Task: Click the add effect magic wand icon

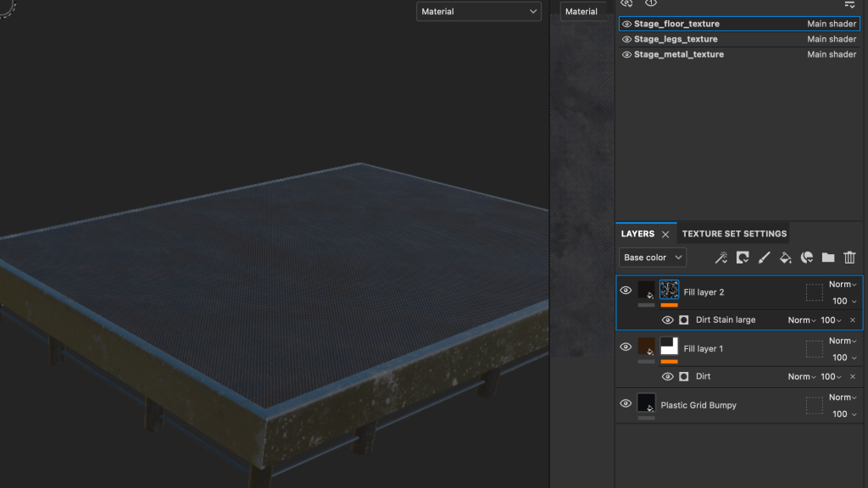Action: coord(721,258)
